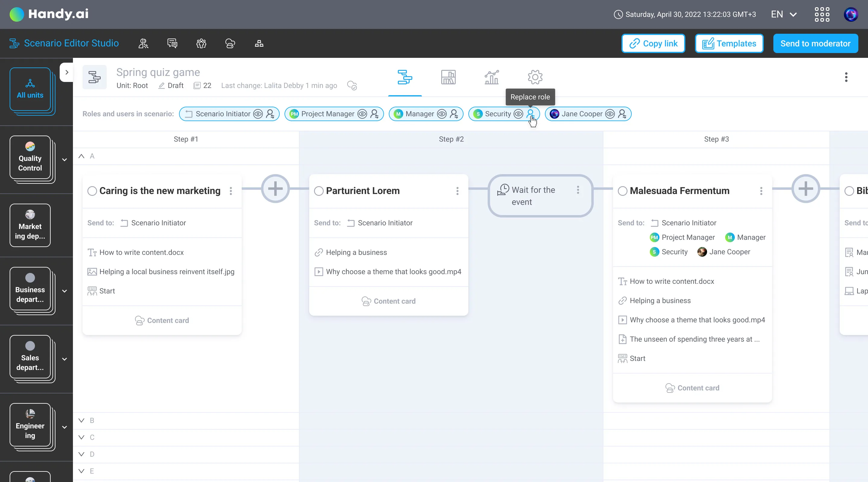The width and height of the screenshot is (868, 482).
Task: Click the analytics chart tab icon
Action: 491,77
